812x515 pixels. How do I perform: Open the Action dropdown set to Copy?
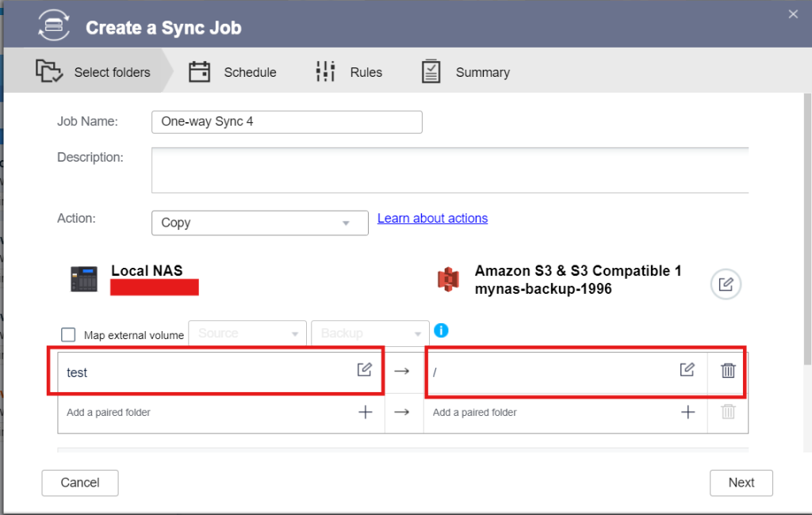tap(259, 223)
